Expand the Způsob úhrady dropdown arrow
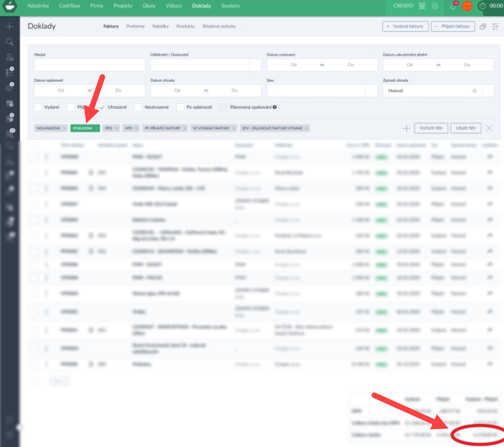Image resolution: width=504 pixels, height=447 pixels. tap(488, 91)
